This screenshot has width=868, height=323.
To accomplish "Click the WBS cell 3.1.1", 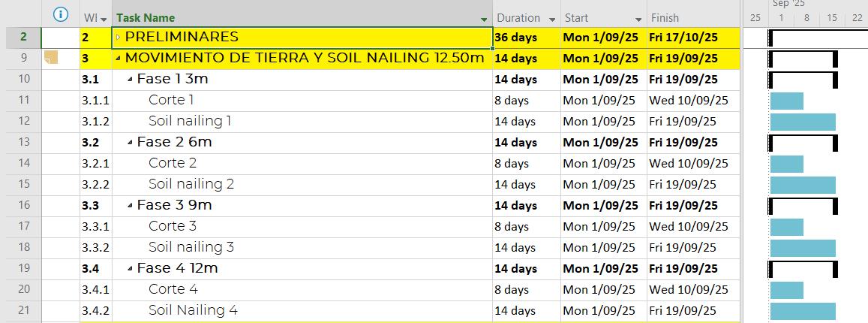I will point(96,100).
